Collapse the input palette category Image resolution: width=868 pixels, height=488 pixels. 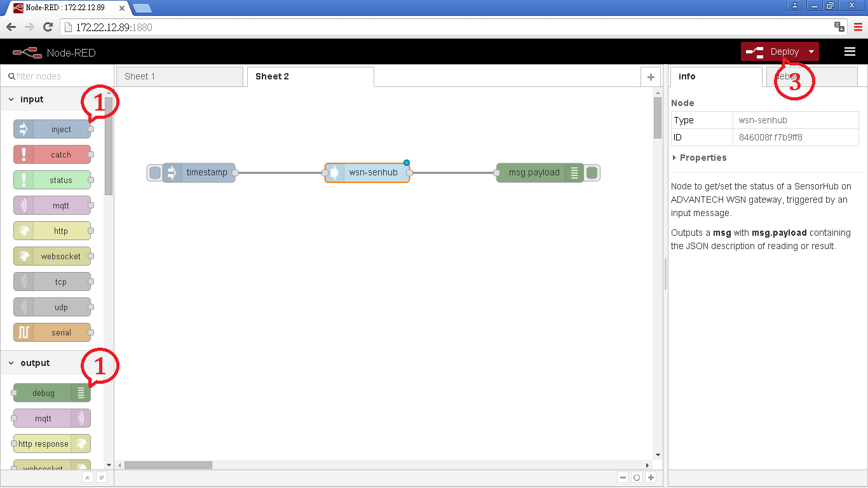tap(11, 100)
